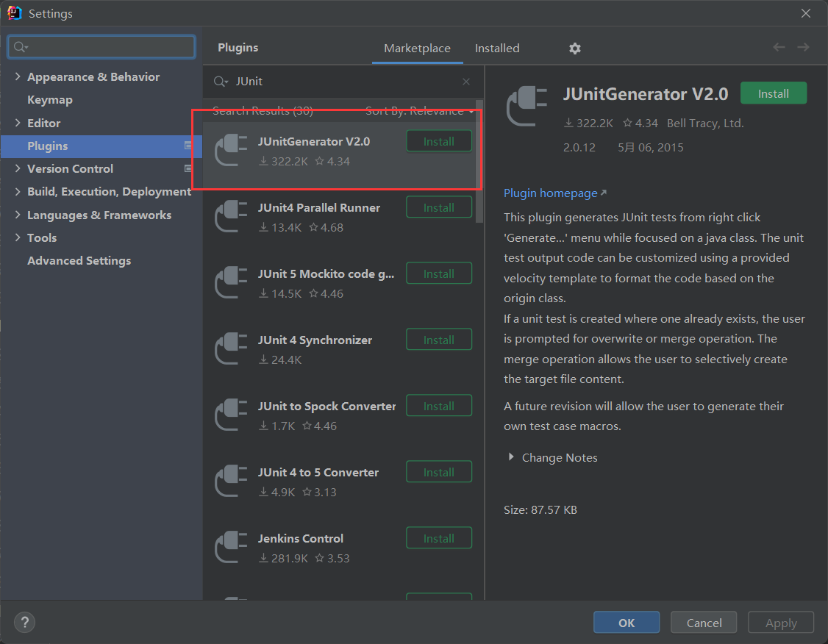Click the Plugins row settings badge icon
Viewport: 828px width, 644px height.
tap(188, 146)
